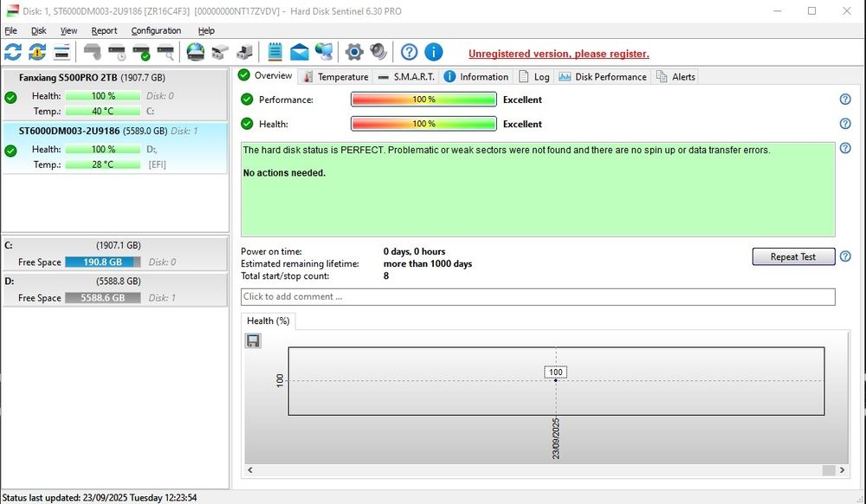Viewport: 866px width, 504px height.
Task: Click help icon beside Health row
Action: pyautogui.click(x=845, y=124)
